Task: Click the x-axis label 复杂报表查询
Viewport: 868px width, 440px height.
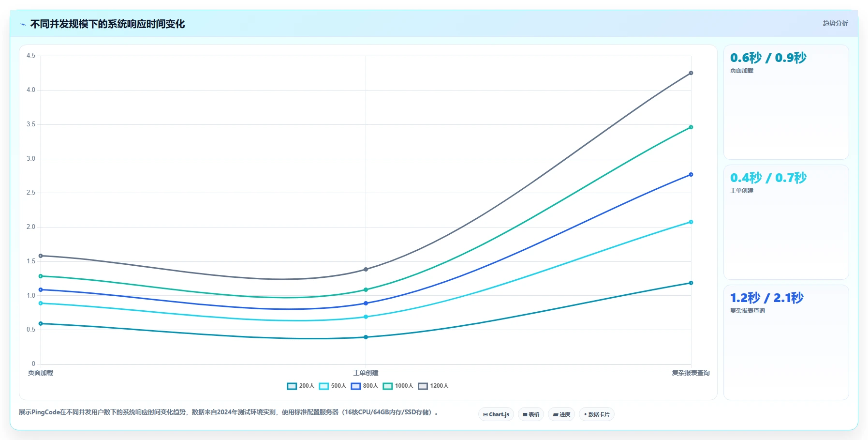Action: (x=691, y=373)
